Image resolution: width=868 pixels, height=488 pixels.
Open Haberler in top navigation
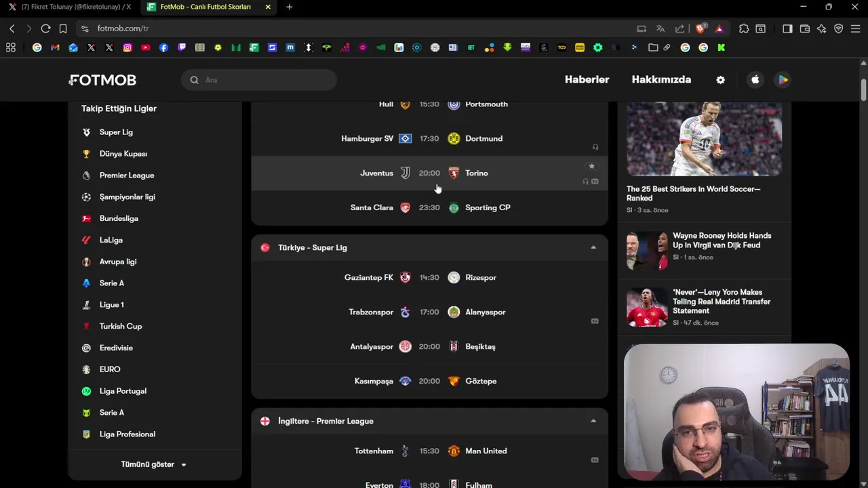tap(587, 79)
